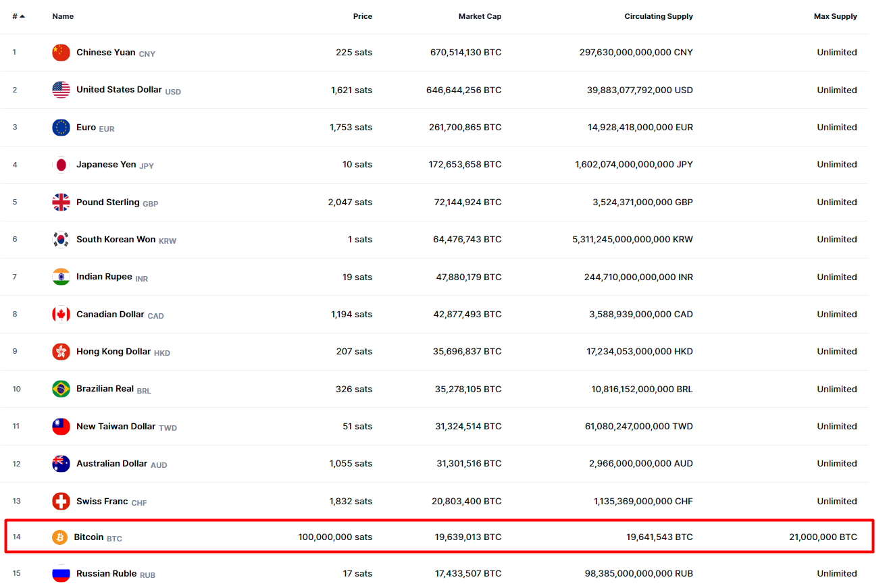Click circulating supply 1,135,369,000,000 CHF

point(644,501)
